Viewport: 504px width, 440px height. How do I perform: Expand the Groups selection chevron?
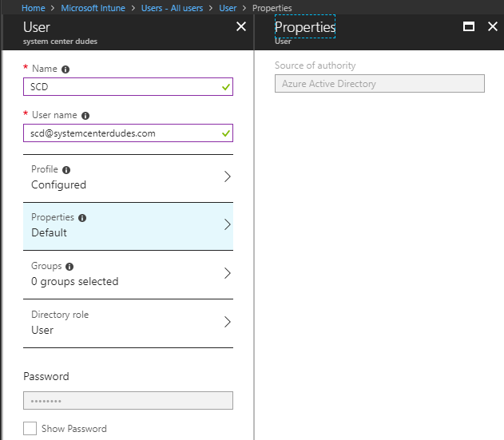(x=228, y=273)
